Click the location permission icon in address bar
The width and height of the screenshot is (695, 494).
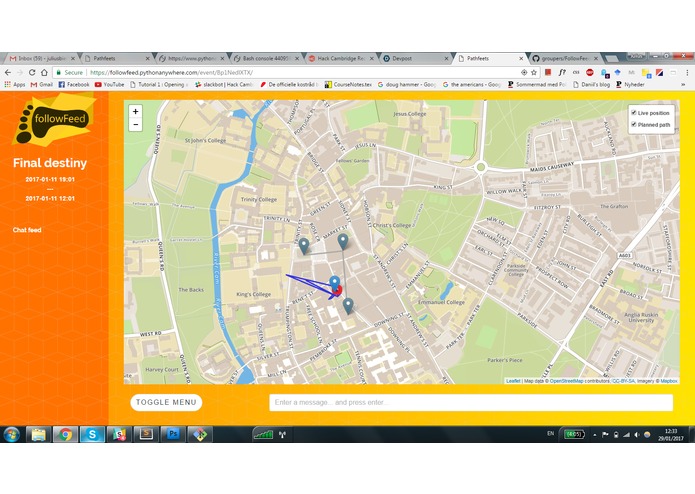point(524,72)
